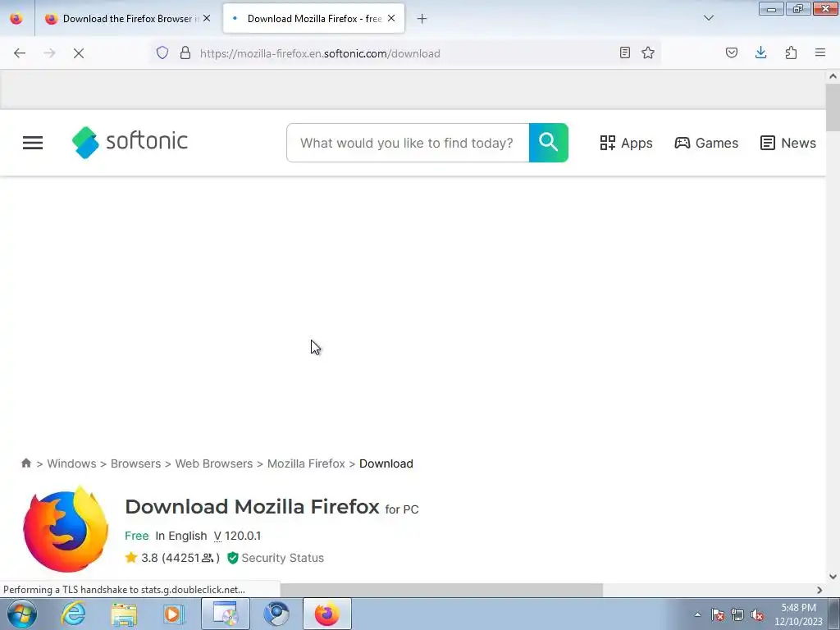Open the Extensions puzzle icon
This screenshot has width=840, height=630.
point(791,52)
